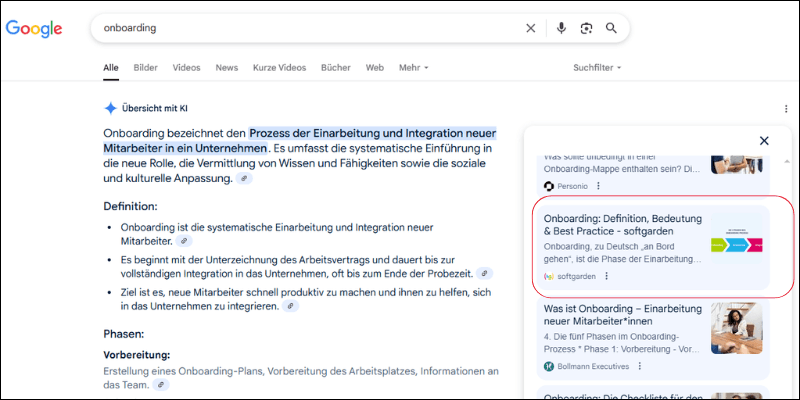The width and height of the screenshot is (800, 400).
Task: Click the Personio card thumbnail
Action: [737, 163]
